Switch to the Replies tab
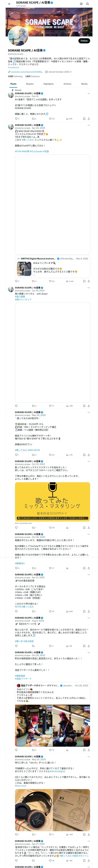The width and height of the screenshot is (98, 868). tap(30, 84)
